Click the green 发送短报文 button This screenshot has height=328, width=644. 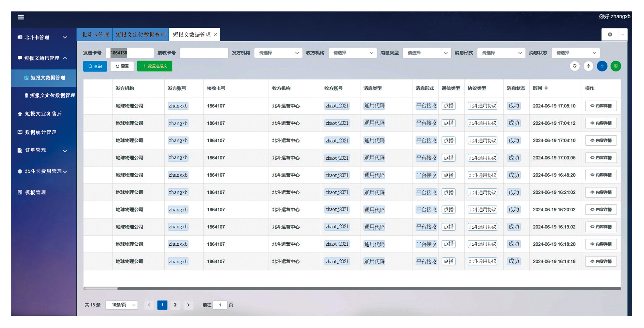click(154, 66)
